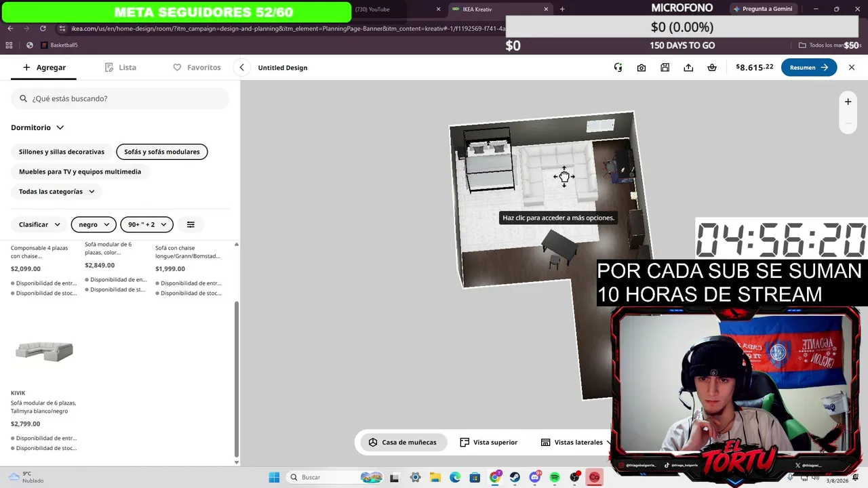Click in the ¿Qué estás buscando? search field
868x488 pixels.
[120, 98]
